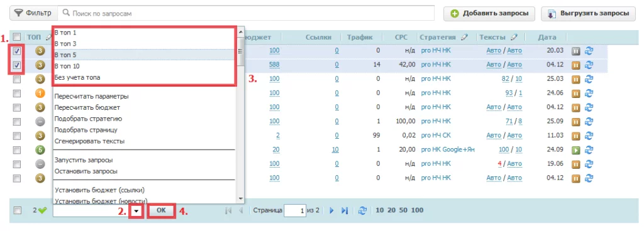Click the Добавить запросы button
Image resolution: width=644 pixels, height=236 pixels.
click(x=489, y=14)
